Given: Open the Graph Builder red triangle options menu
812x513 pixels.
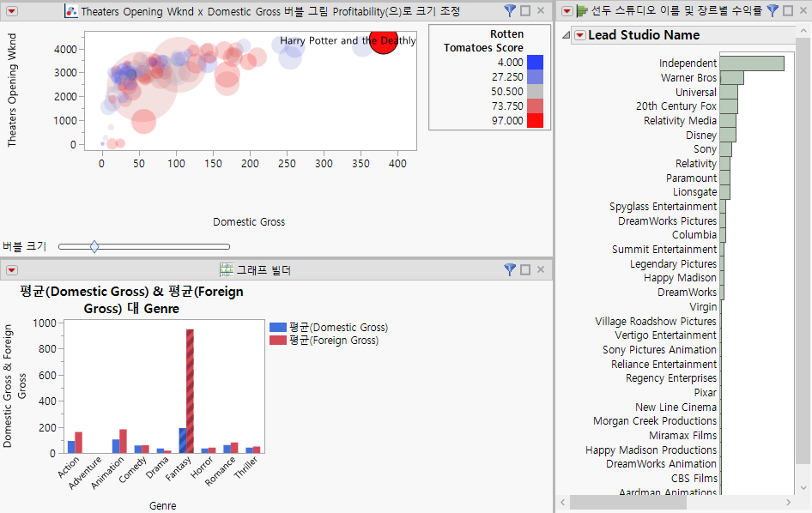Looking at the screenshot, I should (10, 270).
